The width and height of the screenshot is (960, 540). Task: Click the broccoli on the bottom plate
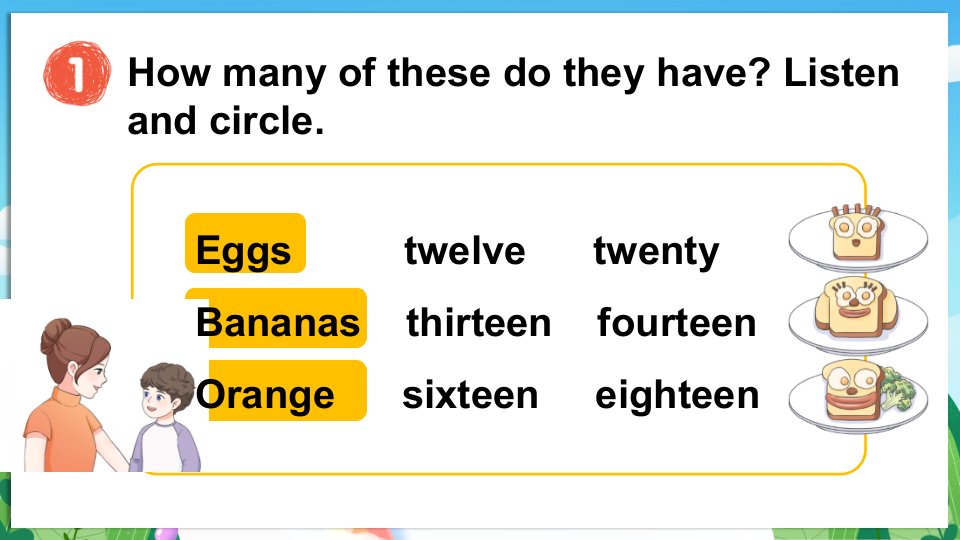coord(898,388)
